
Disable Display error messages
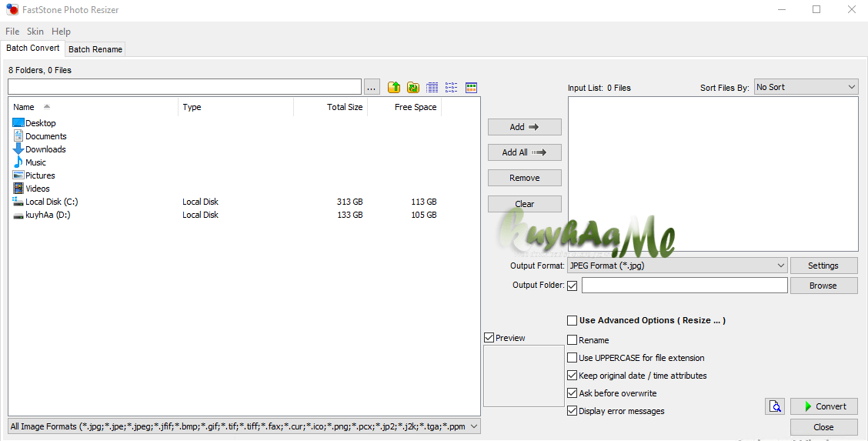573,411
